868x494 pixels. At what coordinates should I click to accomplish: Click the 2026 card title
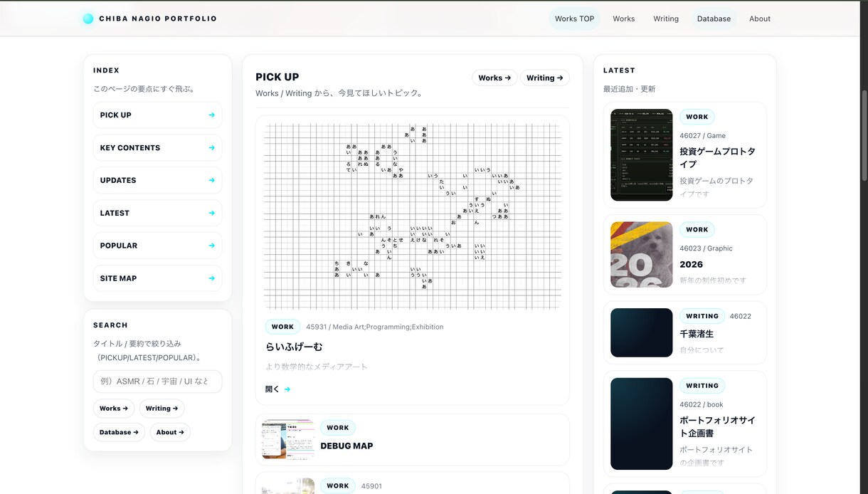[x=692, y=264]
